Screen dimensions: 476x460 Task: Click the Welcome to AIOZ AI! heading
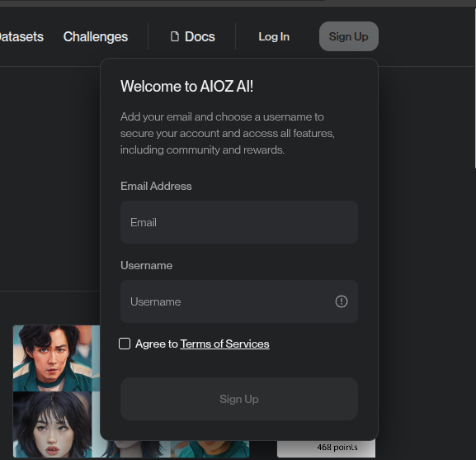pos(186,86)
